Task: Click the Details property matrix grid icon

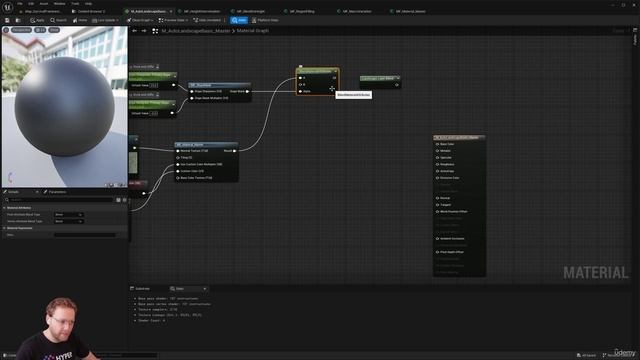Action: click(x=118, y=200)
